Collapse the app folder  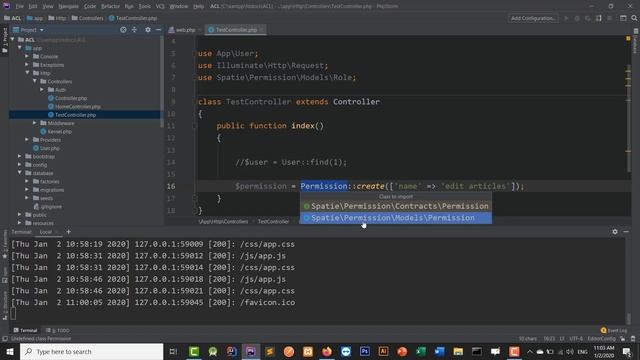point(20,48)
